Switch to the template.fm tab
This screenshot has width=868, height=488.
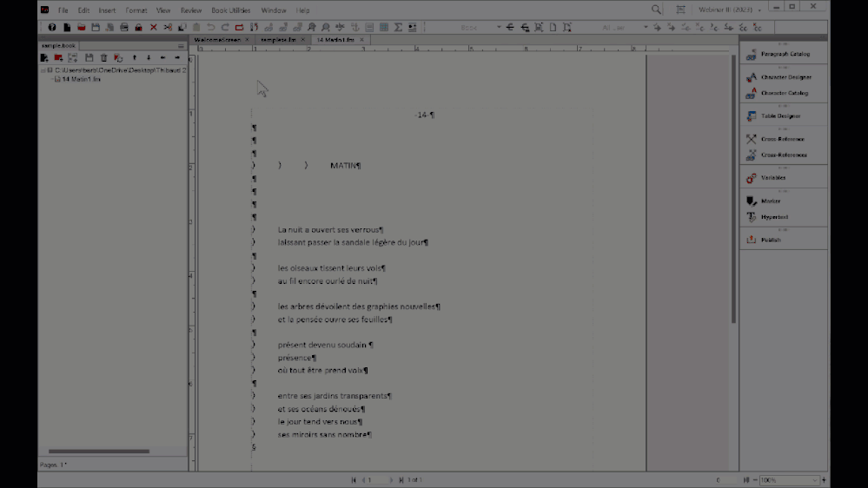point(278,40)
